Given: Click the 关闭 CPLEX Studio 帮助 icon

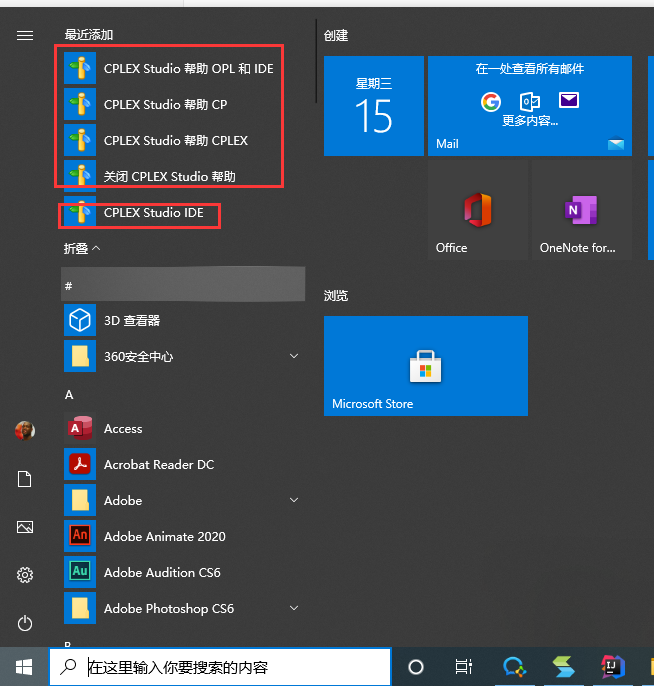Looking at the screenshot, I should click(x=80, y=176).
